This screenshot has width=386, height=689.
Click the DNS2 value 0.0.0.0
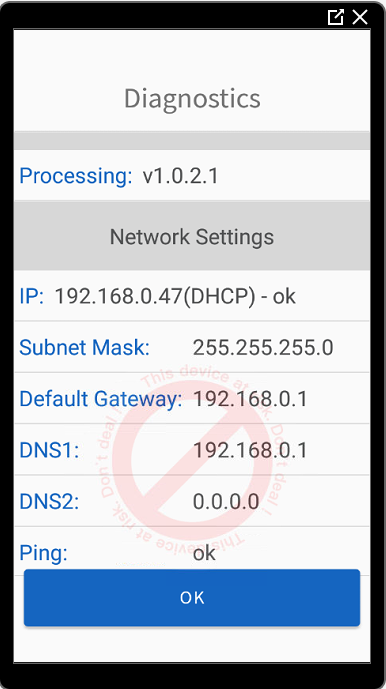226,502
